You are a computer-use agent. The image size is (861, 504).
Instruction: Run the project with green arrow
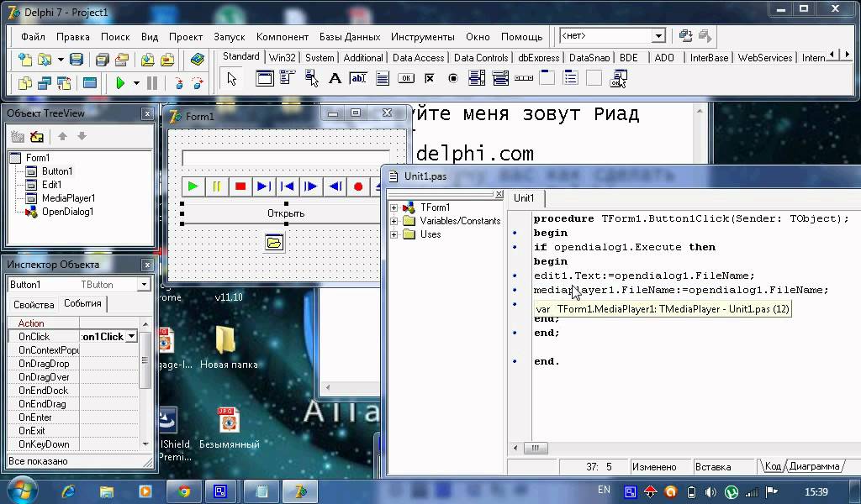(120, 83)
